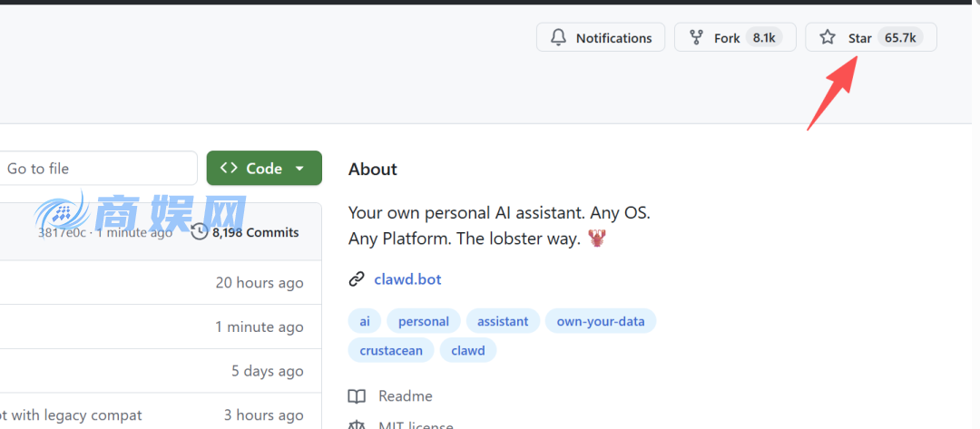
Task: Expand the green Code dropdown arrow
Action: [299, 169]
